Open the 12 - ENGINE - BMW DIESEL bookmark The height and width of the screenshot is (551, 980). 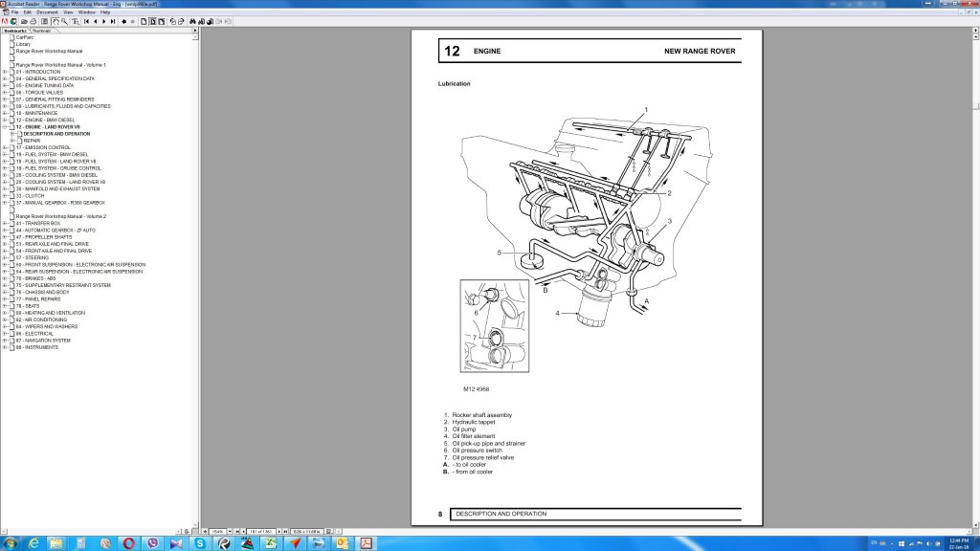click(x=45, y=120)
